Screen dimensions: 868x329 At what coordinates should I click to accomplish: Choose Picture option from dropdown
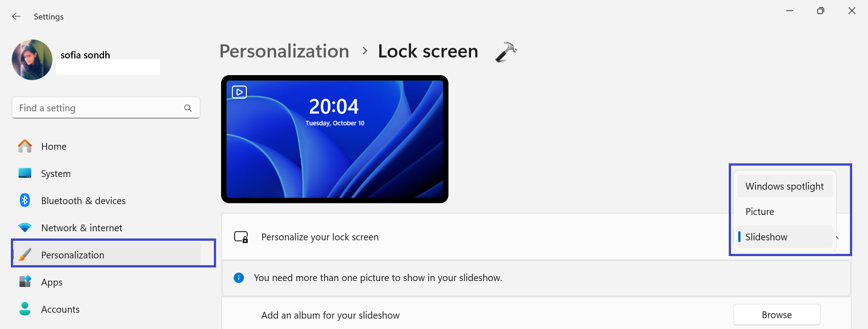tap(760, 212)
